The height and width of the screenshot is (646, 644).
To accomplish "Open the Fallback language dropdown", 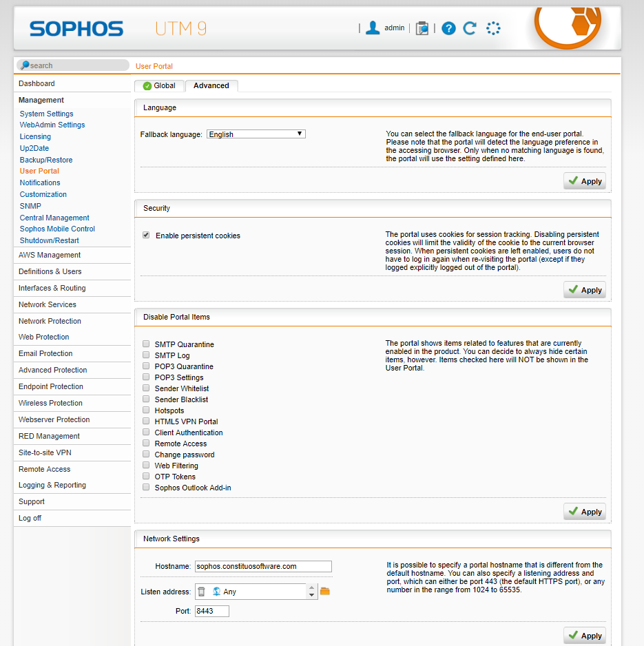I will coord(256,134).
